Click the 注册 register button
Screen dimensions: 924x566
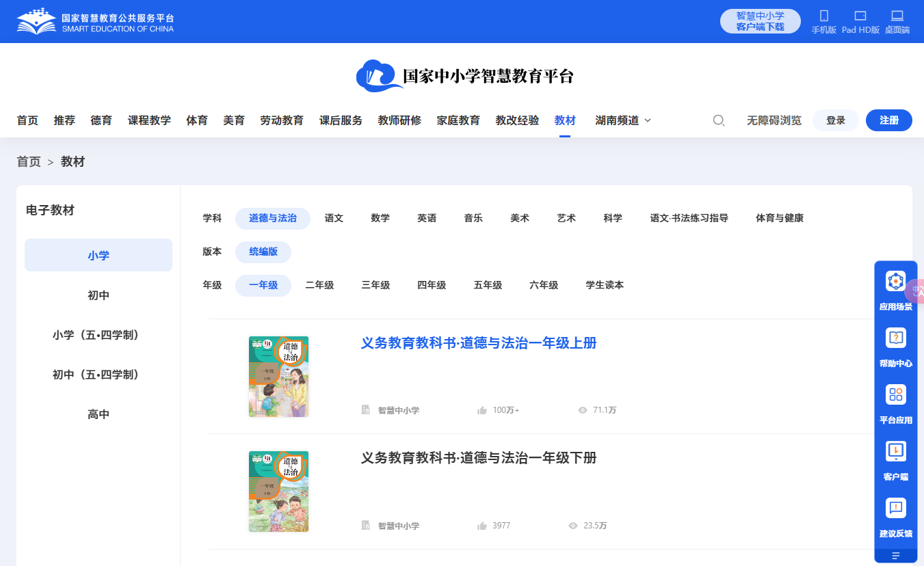[x=888, y=120]
